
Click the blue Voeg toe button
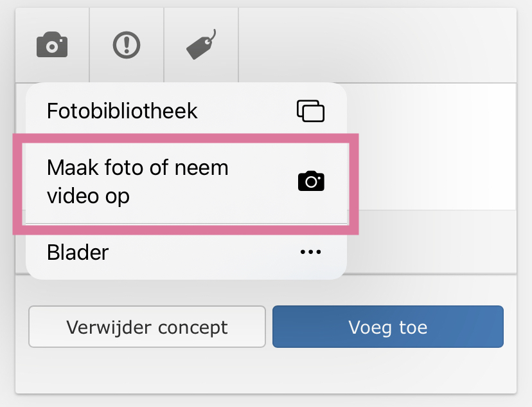tap(388, 327)
